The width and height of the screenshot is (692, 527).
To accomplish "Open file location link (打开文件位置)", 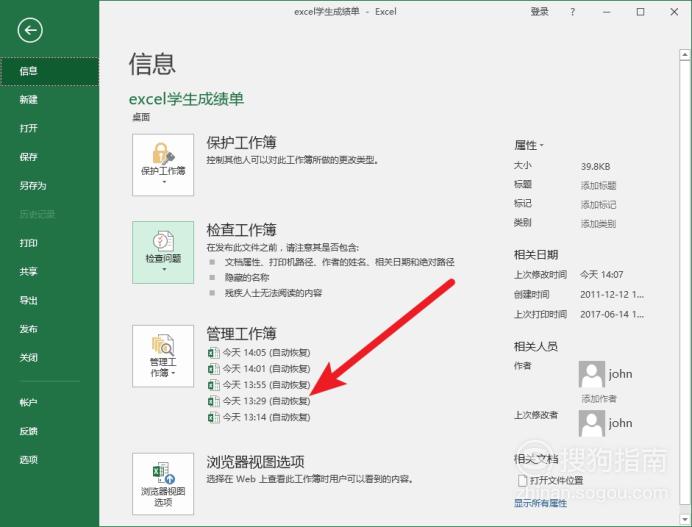I will (556, 480).
